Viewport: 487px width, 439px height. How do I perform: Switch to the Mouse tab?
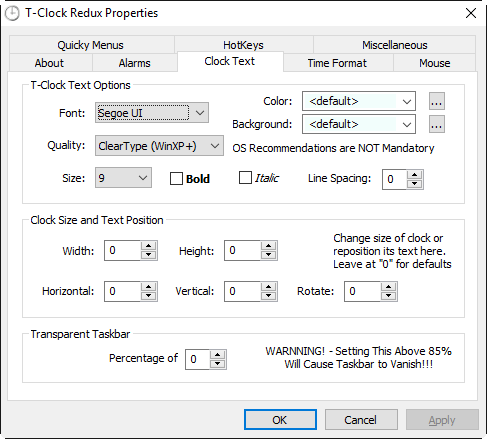[434, 63]
